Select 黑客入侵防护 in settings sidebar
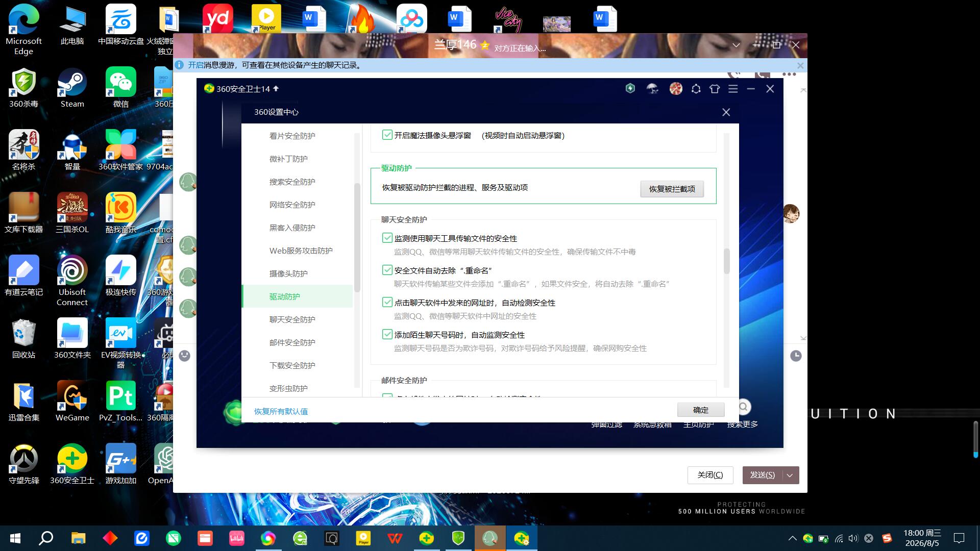The image size is (980, 551). point(292,228)
